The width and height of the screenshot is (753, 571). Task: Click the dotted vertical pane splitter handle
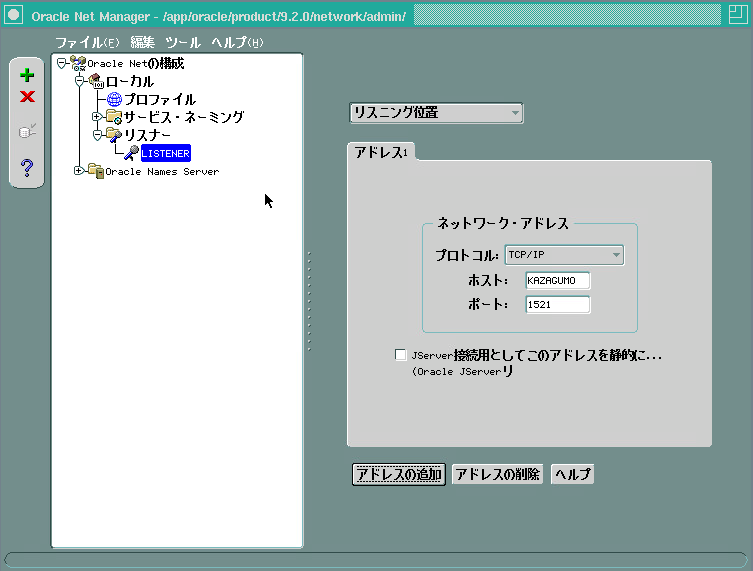click(x=309, y=301)
